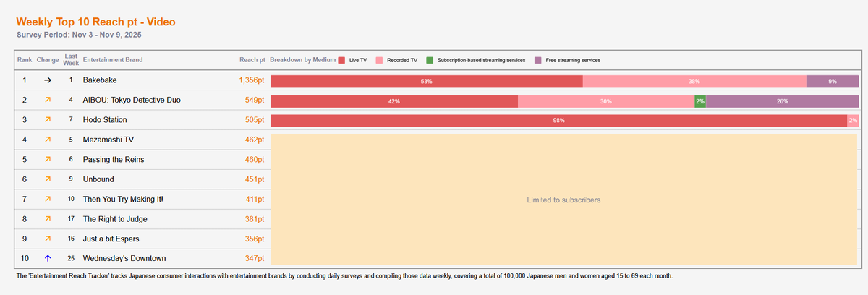Click the Live TV legend label

(359, 60)
